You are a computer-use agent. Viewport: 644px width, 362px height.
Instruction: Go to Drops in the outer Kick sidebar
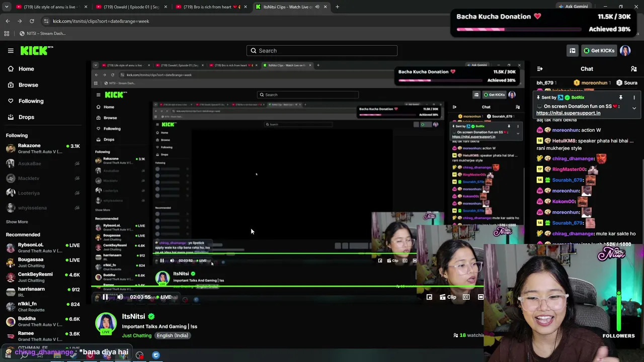pyautogui.click(x=21, y=117)
